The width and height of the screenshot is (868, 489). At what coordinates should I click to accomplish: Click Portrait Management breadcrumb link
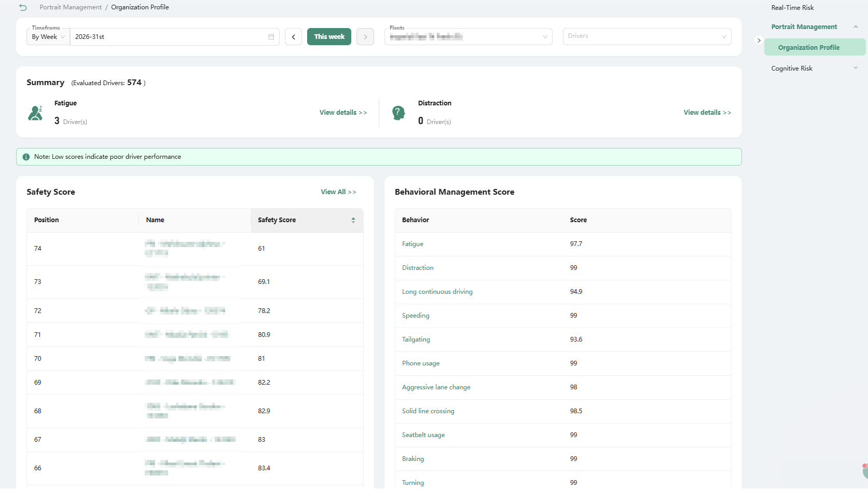[71, 7]
